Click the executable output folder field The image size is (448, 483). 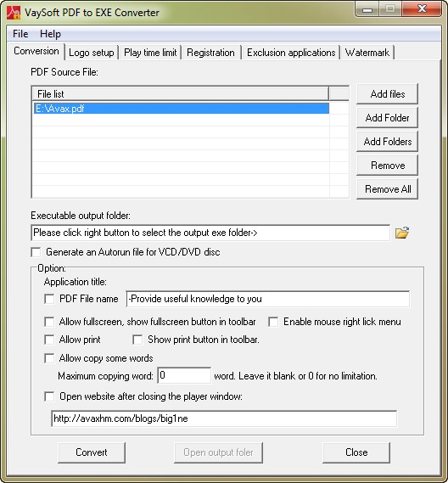pyautogui.click(x=210, y=233)
